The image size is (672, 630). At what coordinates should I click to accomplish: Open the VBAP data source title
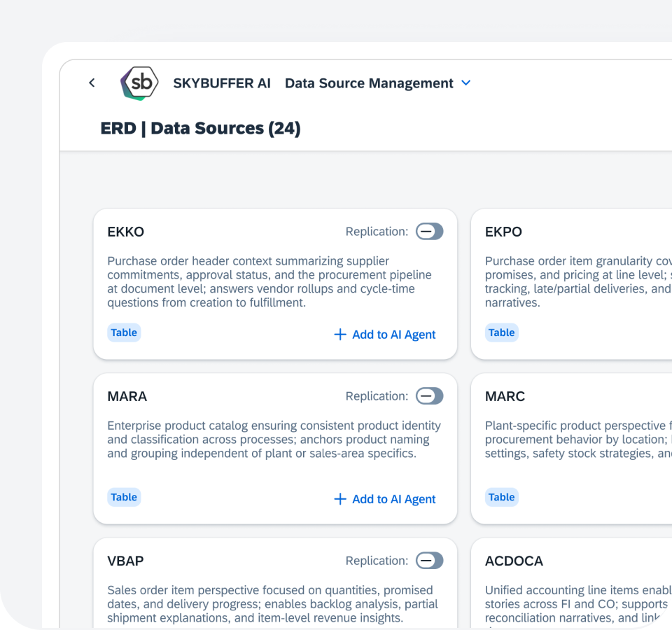pyautogui.click(x=126, y=561)
